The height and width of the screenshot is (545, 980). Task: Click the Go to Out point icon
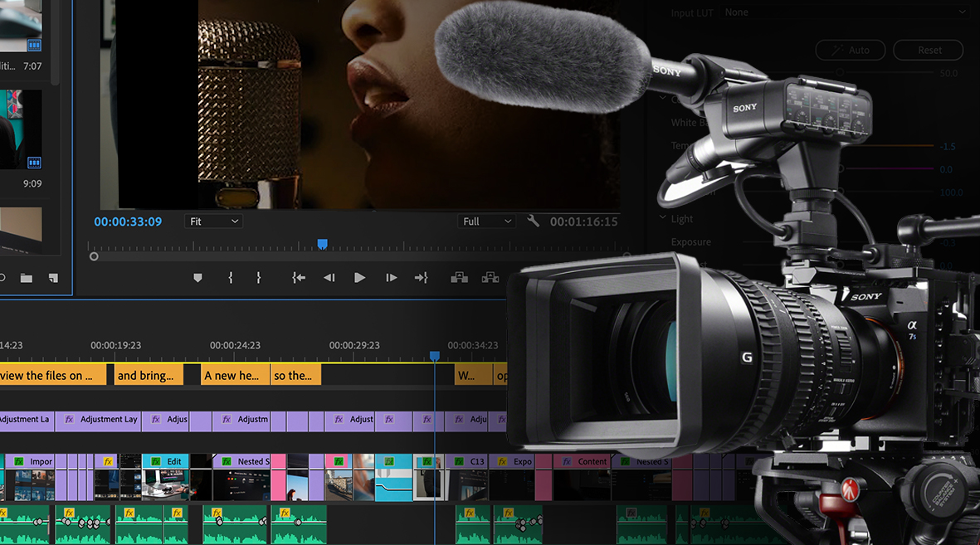(x=422, y=278)
